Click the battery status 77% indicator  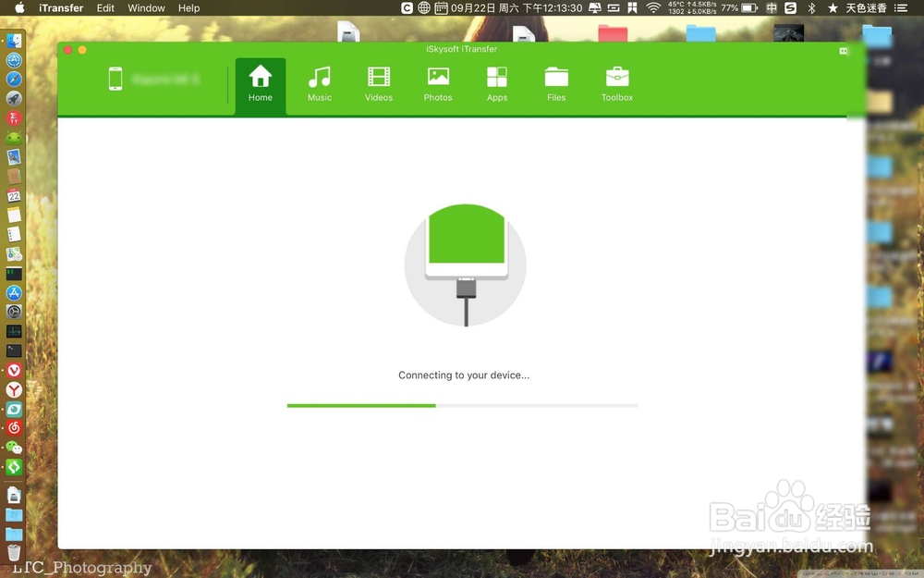point(739,7)
